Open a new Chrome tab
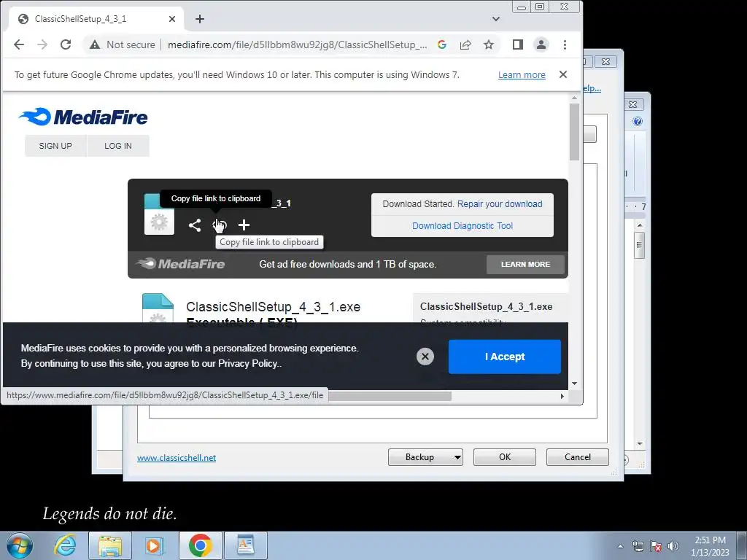Viewport: 747px width, 560px height. [200, 19]
